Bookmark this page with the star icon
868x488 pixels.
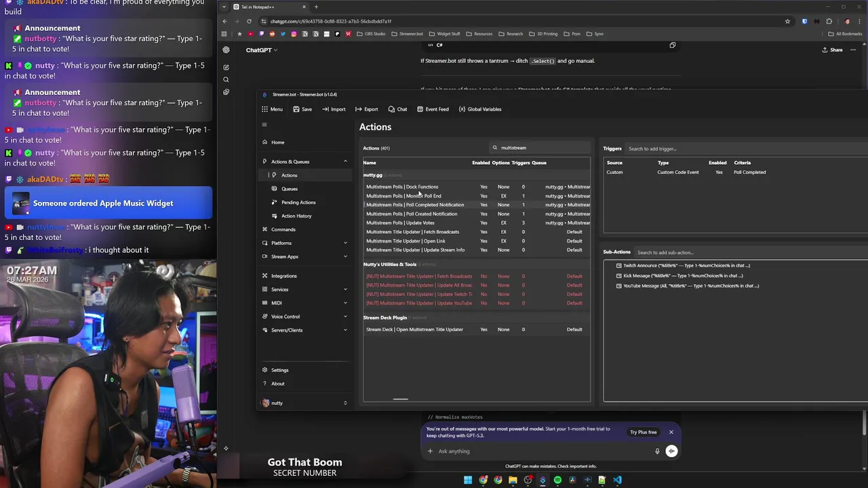pos(787,21)
